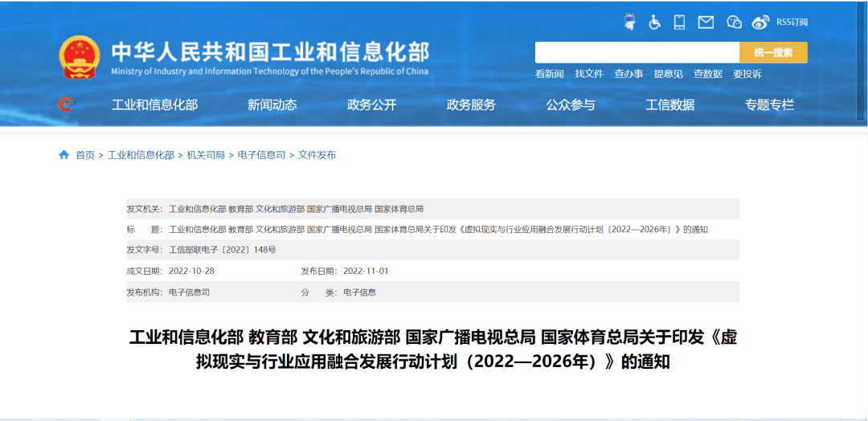Click the 要投诉 quick link
Viewport: 868px width, 421px height.
[x=747, y=74]
